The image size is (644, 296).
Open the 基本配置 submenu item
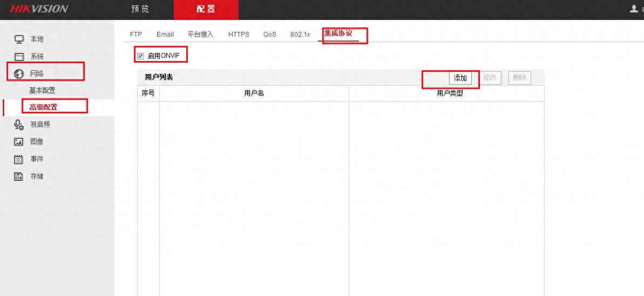[42, 90]
